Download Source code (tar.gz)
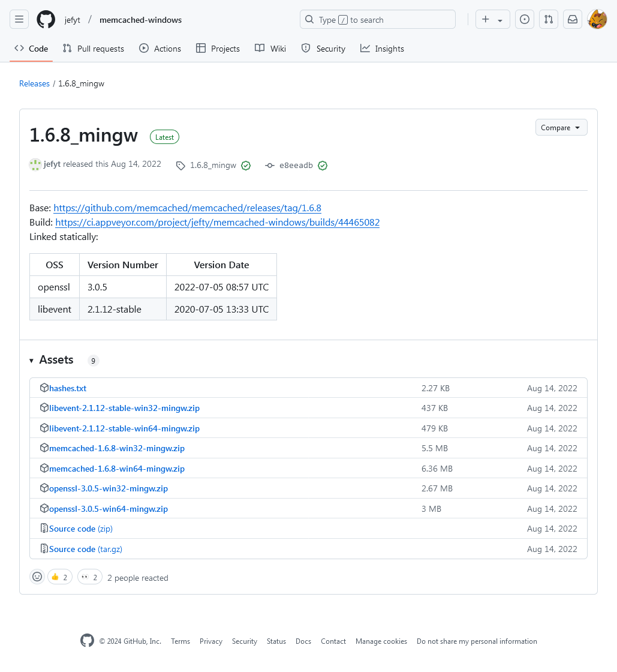Image resolution: width=617 pixels, height=672 pixels. (x=86, y=549)
